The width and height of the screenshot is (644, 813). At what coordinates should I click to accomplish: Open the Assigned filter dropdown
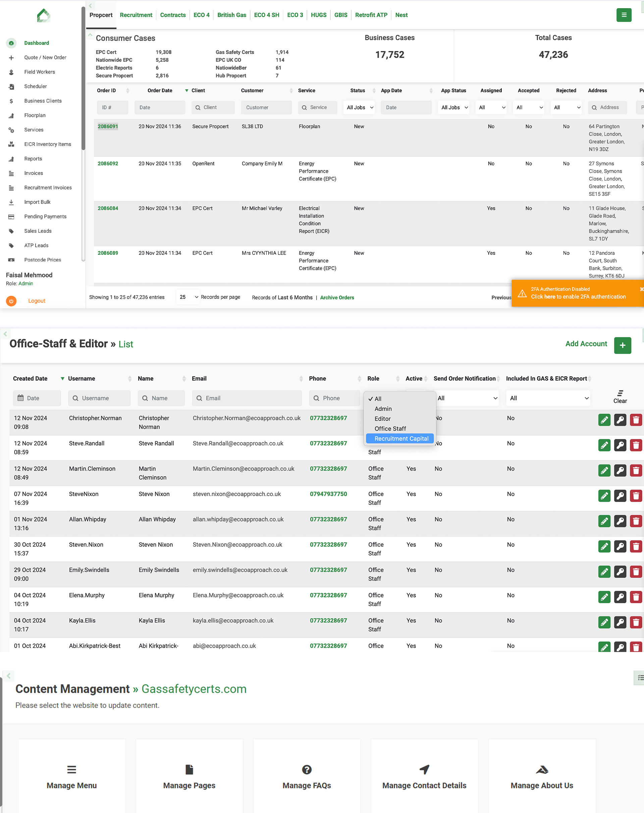(491, 107)
